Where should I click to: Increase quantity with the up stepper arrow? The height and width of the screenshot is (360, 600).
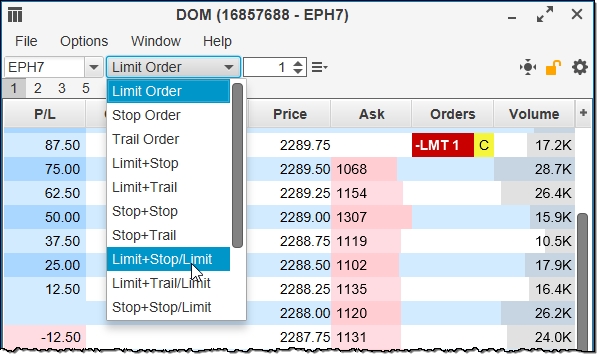298,63
